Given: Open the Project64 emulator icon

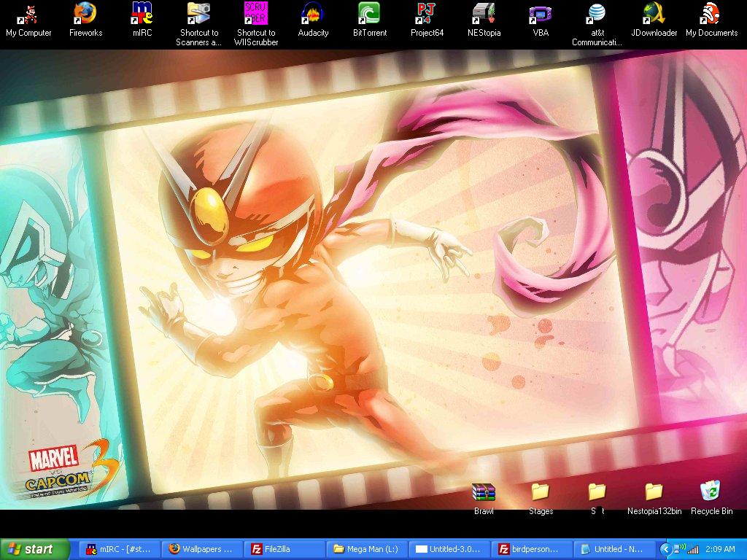Looking at the screenshot, I should click(x=427, y=14).
